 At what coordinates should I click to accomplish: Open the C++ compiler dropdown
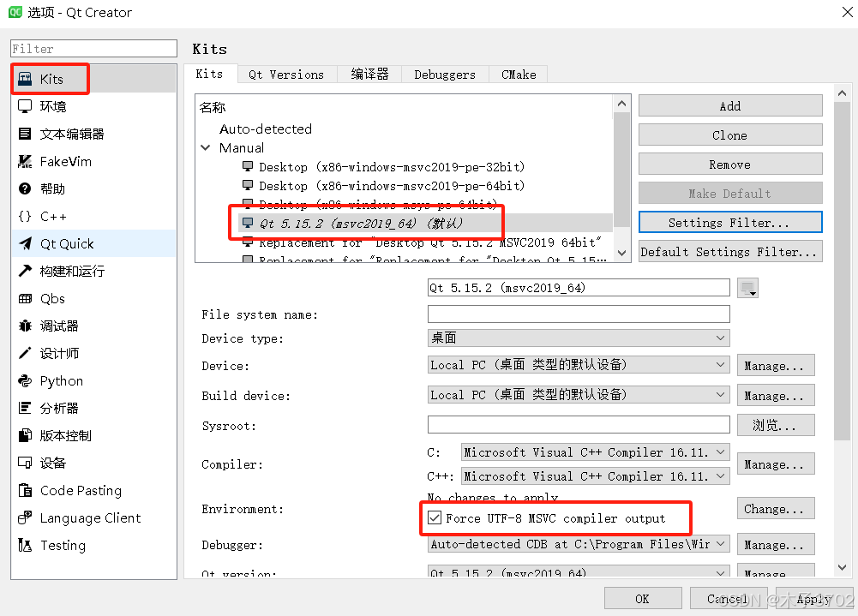(596, 476)
